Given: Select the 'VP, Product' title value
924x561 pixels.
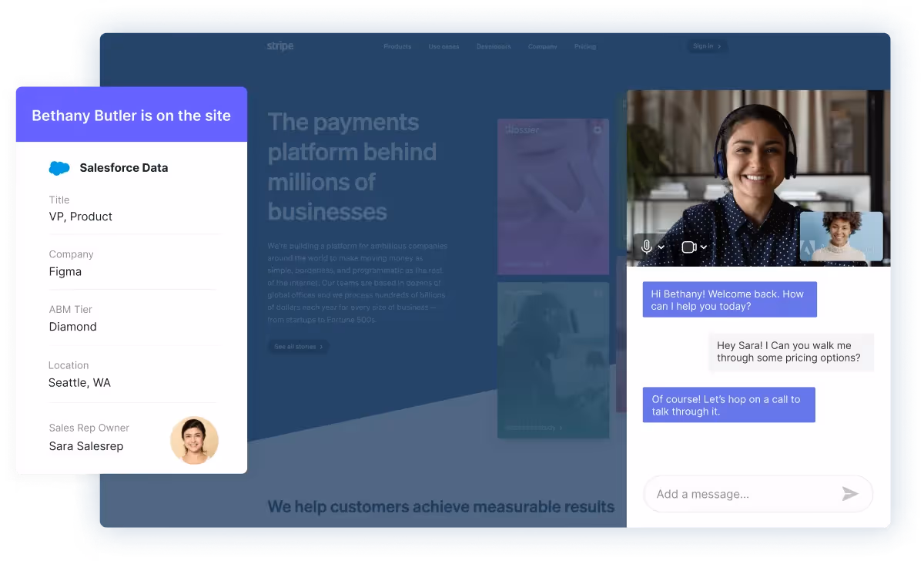Looking at the screenshot, I should pyautogui.click(x=81, y=217).
